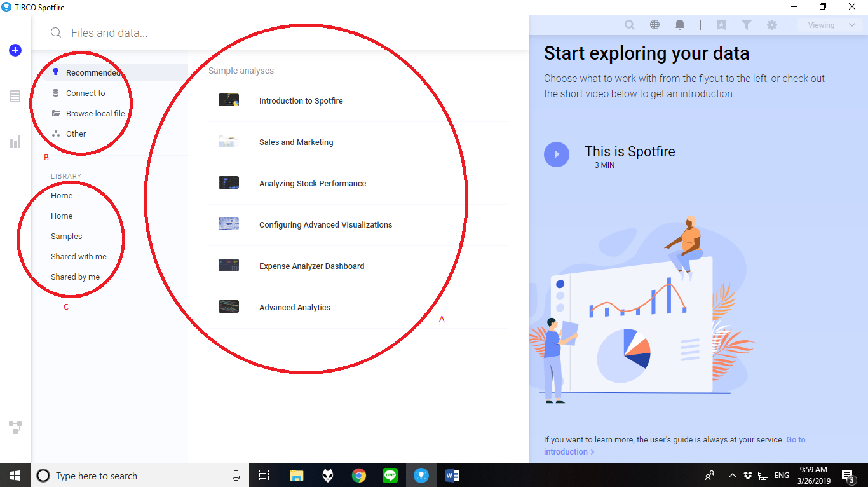Open the Samples library folder
Screen dimensions: 868x487
pos(67,237)
